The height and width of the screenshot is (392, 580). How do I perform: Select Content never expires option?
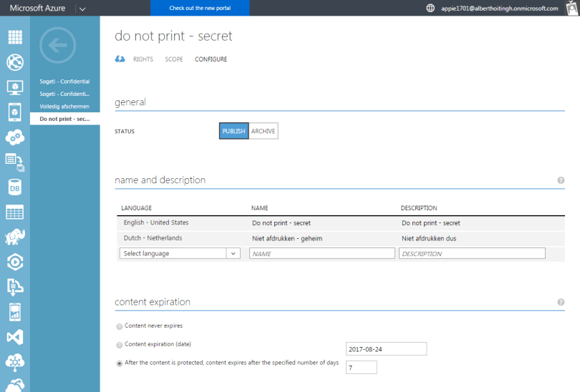(119, 326)
